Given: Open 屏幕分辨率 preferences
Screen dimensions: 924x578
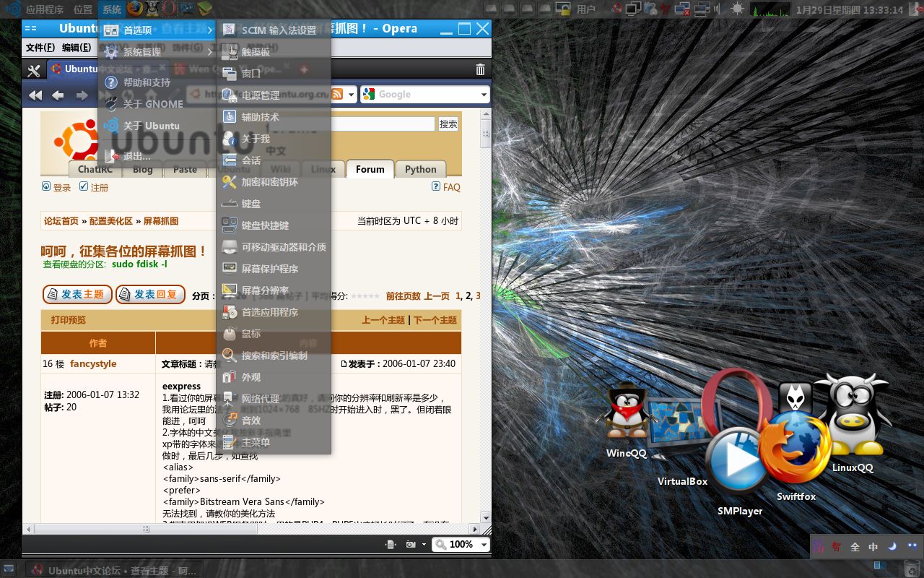Looking at the screenshot, I should 274,290.
